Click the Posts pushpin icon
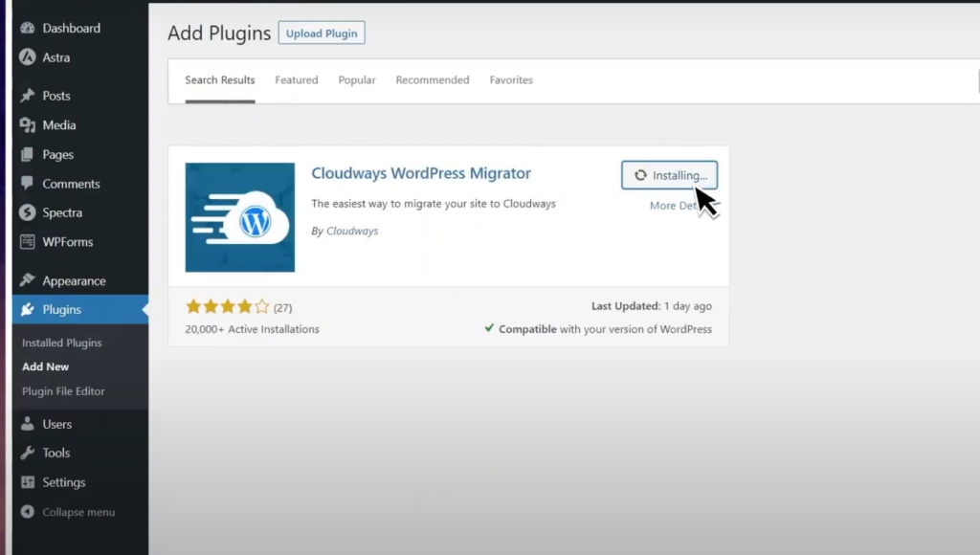 (28, 96)
